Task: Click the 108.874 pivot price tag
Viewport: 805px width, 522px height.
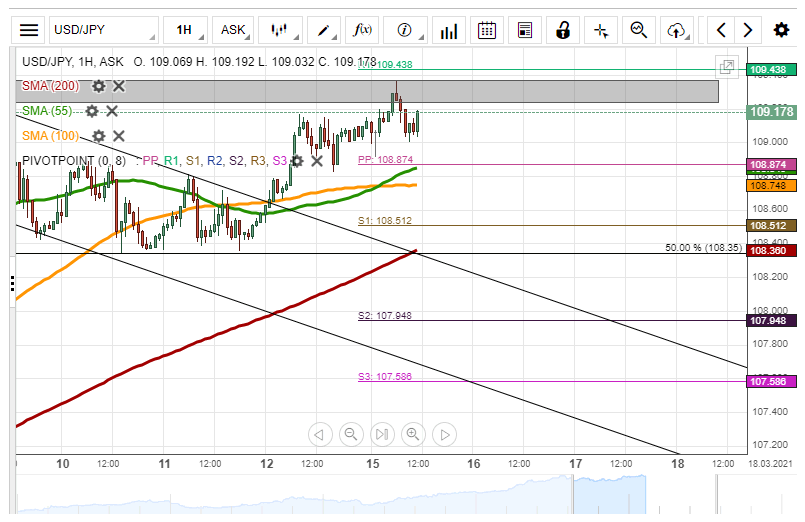Action: (771, 164)
